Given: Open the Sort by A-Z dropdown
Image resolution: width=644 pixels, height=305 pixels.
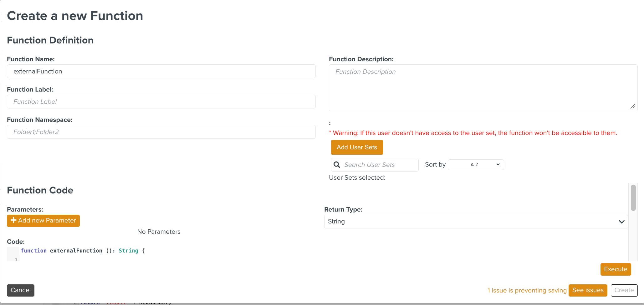Looking at the screenshot, I should 476,165.
